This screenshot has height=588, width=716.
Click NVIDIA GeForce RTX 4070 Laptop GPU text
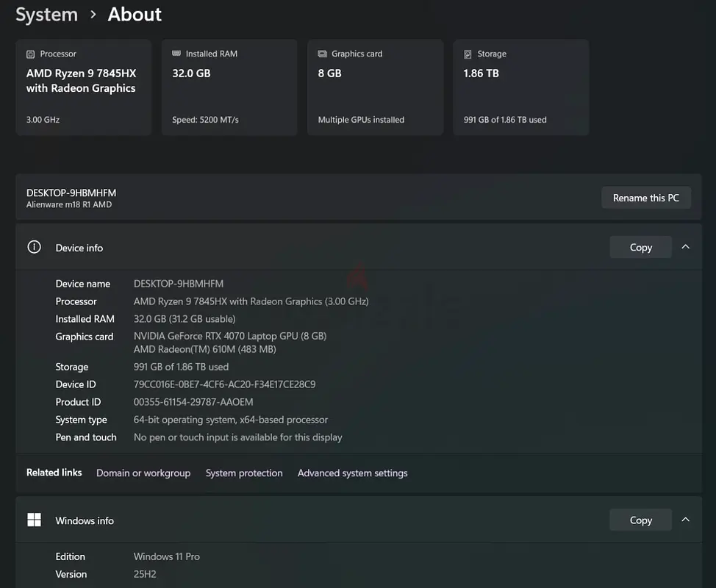tap(229, 336)
